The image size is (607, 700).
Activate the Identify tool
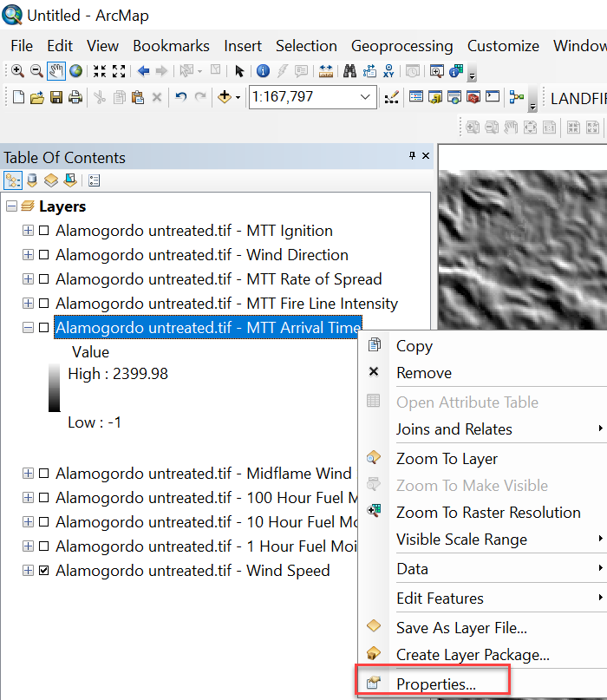point(263,70)
